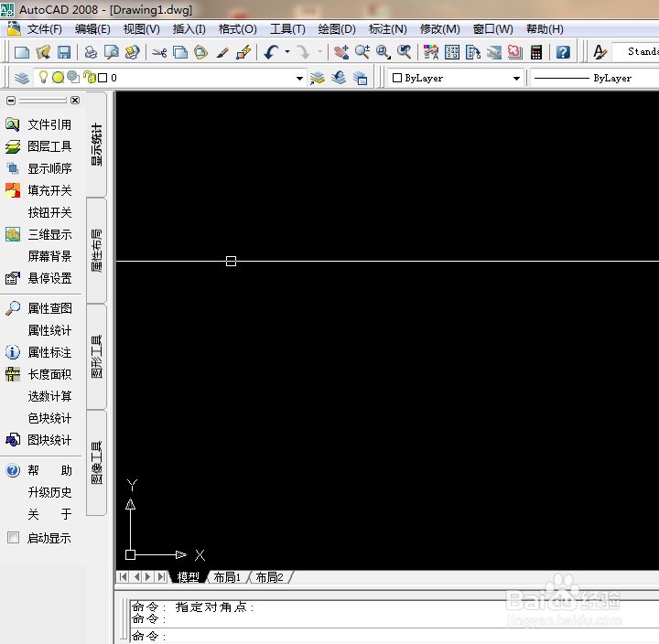The height and width of the screenshot is (644, 659).
Task: Toggle layer 0 lock icon
Action: (x=89, y=77)
